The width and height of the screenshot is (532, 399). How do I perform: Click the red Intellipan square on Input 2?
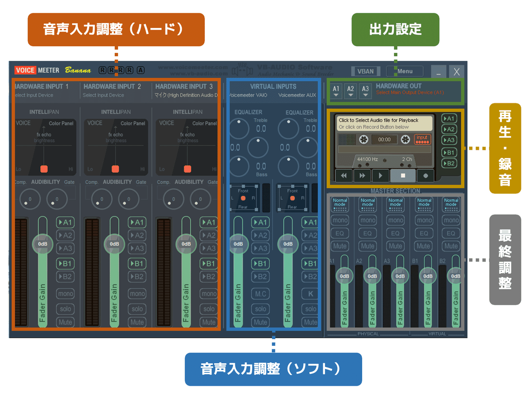coord(115,169)
